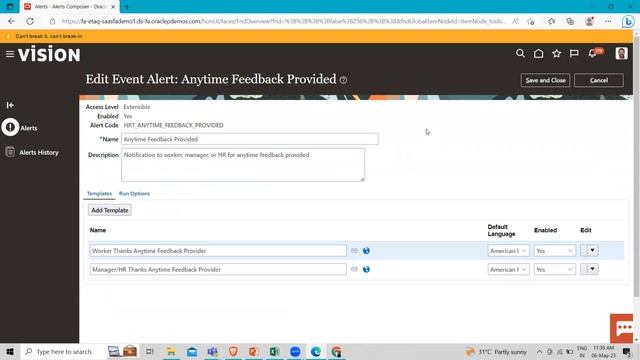The width and height of the screenshot is (640, 360).
Task: Click globe icon for Manager/HR Thanks template
Action: tap(366, 269)
